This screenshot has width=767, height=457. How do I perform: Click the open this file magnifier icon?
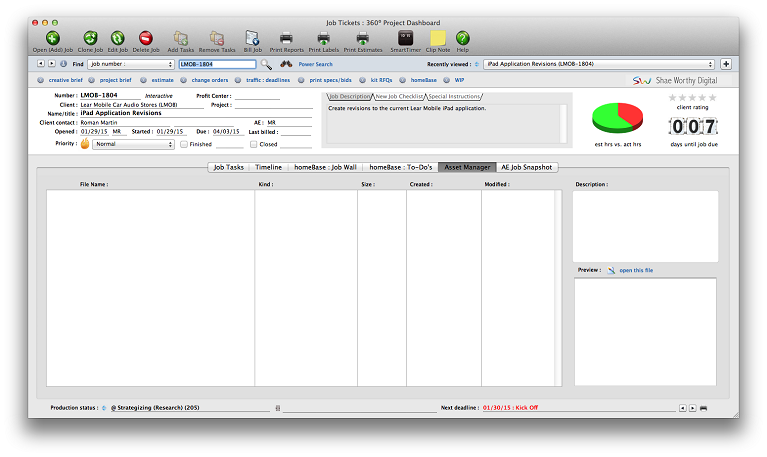(x=611, y=270)
